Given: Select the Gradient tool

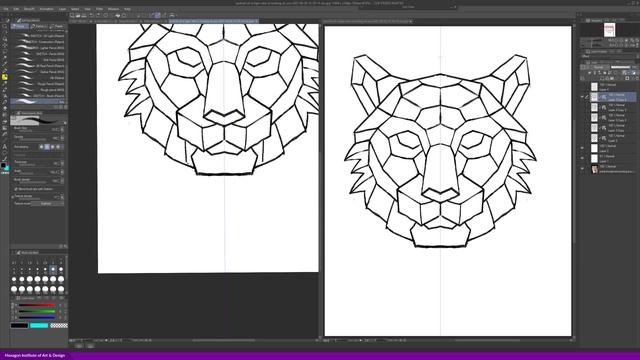Looking at the screenshot, I should coord(4,128).
